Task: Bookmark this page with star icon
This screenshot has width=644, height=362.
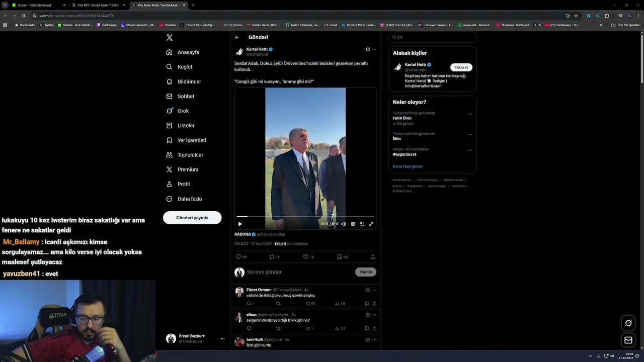Action: [x=576, y=16]
